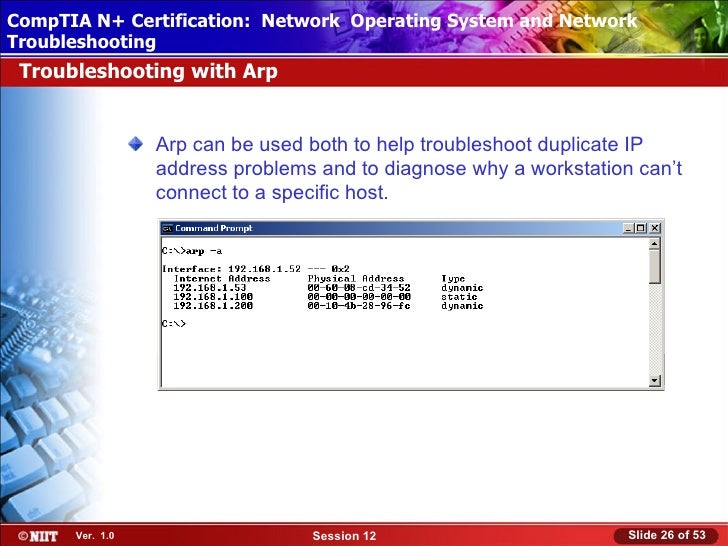Select MAC address ending cd-34-52
This screenshot has width=728, height=546.
[x=359, y=288]
